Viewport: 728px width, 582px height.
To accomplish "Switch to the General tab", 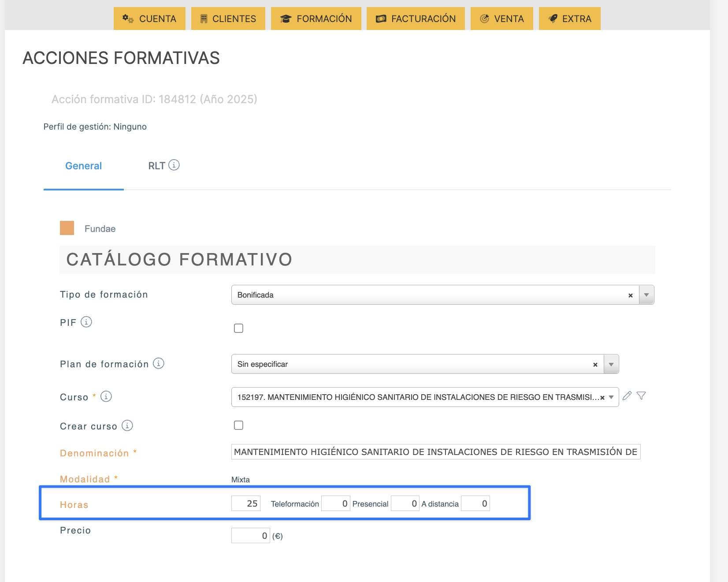I will (x=84, y=166).
